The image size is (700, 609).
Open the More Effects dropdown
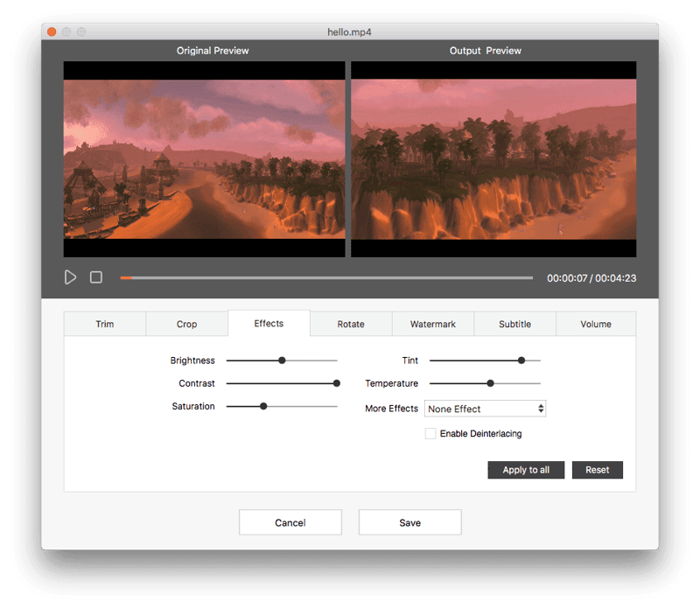[485, 409]
